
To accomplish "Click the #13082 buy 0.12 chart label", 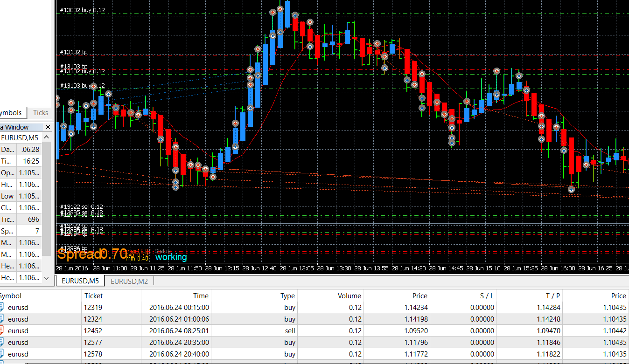I will coord(83,10).
